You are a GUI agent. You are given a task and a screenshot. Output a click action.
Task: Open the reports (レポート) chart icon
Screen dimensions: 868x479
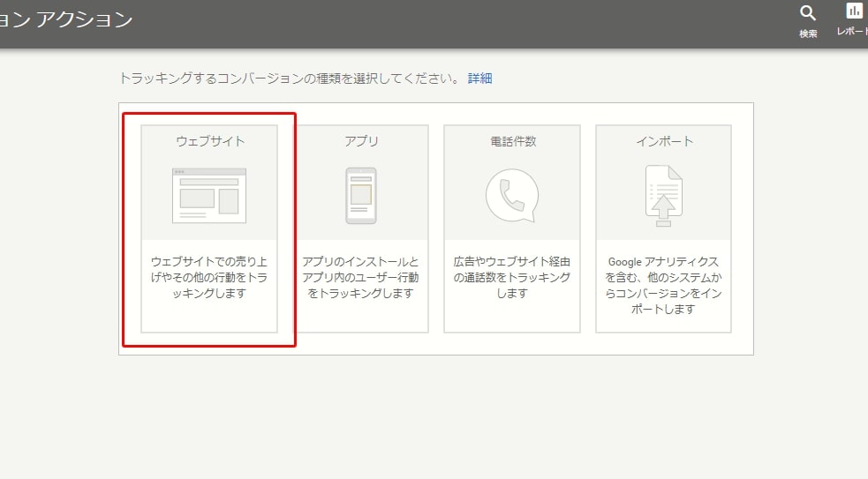[x=854, y=11]
